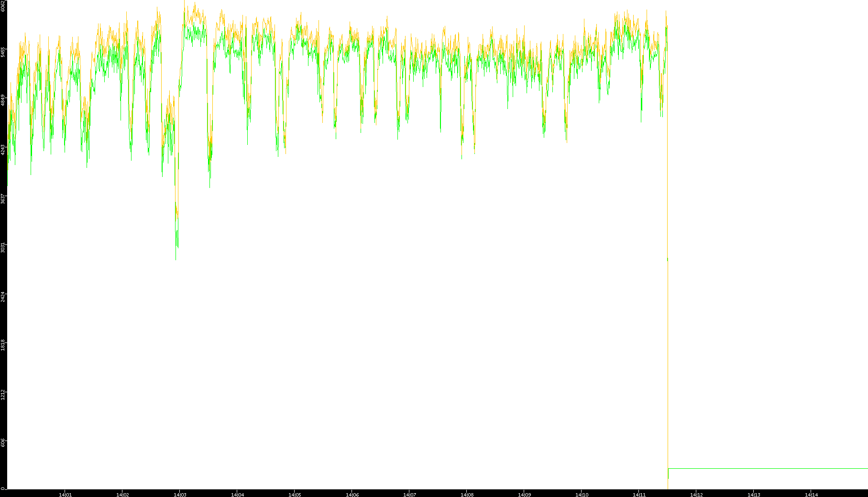The width and height of the screenshot is (868, 497).
Task: Click the 14:14 time axis label
Action: (x=811, y=495)
